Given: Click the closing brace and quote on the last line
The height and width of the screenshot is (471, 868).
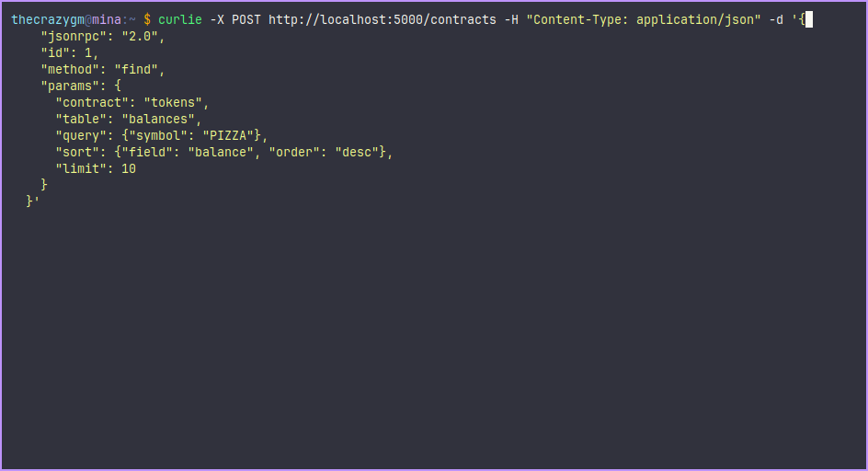Looking at the screenshot, I should 32,201.
